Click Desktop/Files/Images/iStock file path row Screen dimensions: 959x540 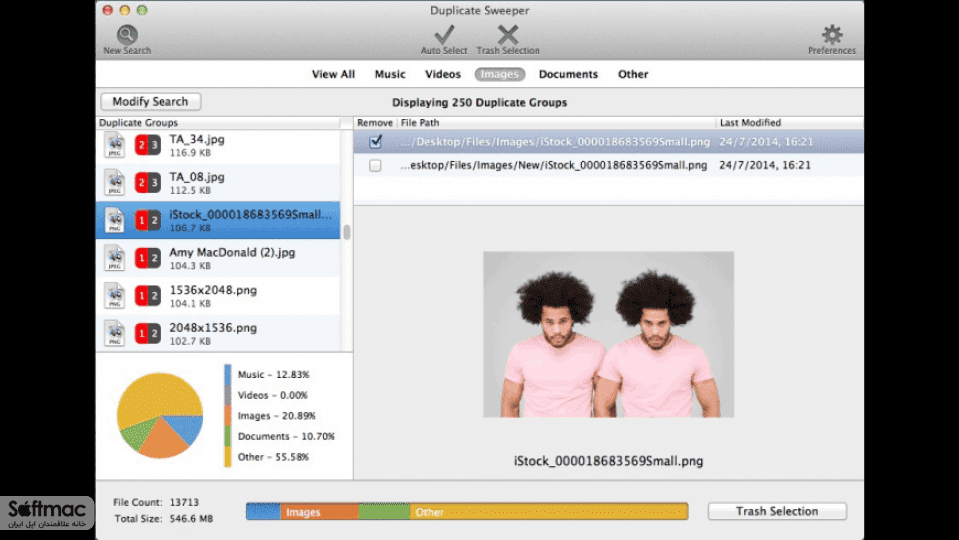pos(609,142)
